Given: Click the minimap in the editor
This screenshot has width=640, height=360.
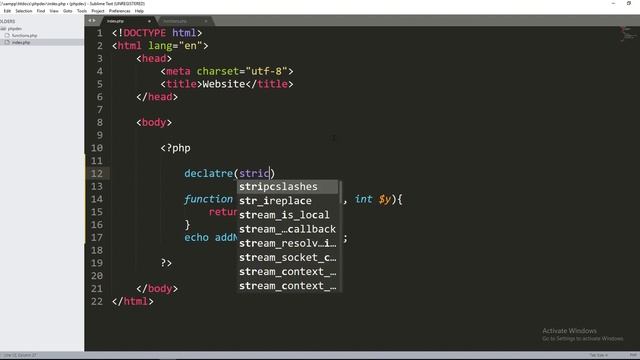Looking at the screenshot, I should pos(628,34).
